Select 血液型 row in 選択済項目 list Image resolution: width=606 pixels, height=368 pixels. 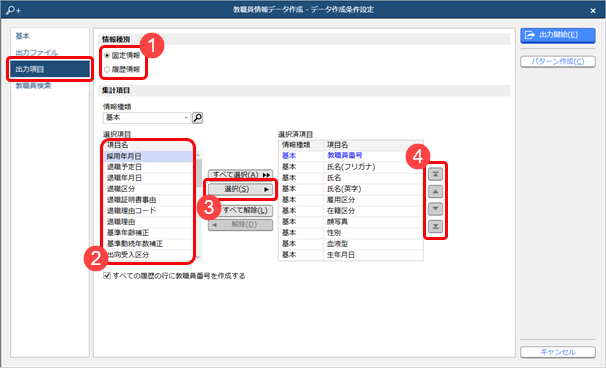tap(351, 244)
